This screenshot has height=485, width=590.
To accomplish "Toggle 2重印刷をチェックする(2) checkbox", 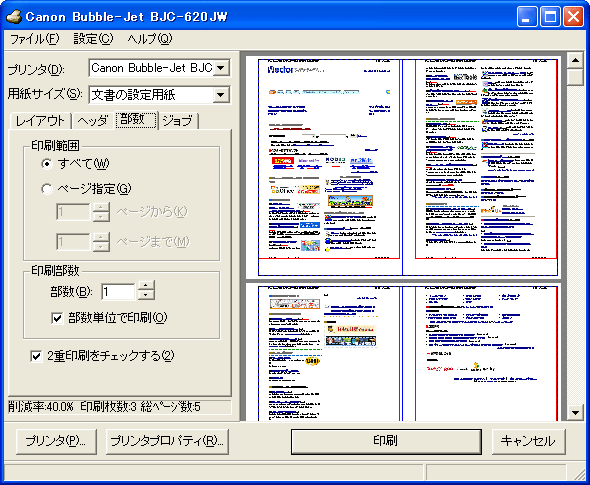I will [36, 356].
